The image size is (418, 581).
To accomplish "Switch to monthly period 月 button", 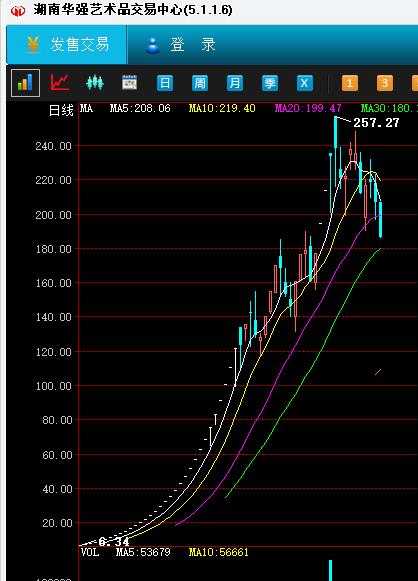I will [235, 83].
